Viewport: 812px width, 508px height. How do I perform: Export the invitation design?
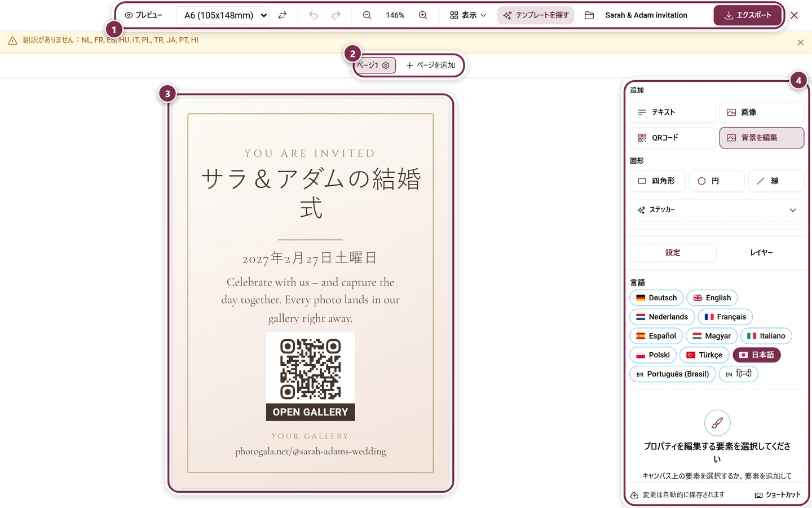point(747,15)
